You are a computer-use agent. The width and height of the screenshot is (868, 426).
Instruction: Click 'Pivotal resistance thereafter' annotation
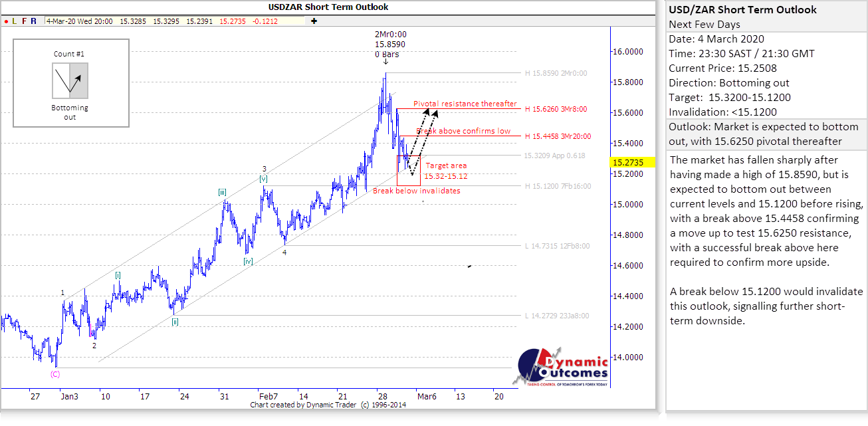(x=465, y=104)
